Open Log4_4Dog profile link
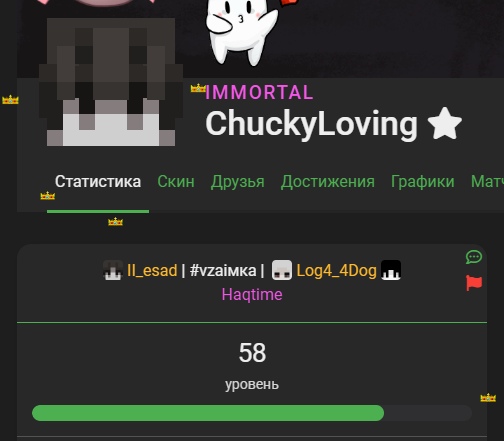 [x=337, y=270]
